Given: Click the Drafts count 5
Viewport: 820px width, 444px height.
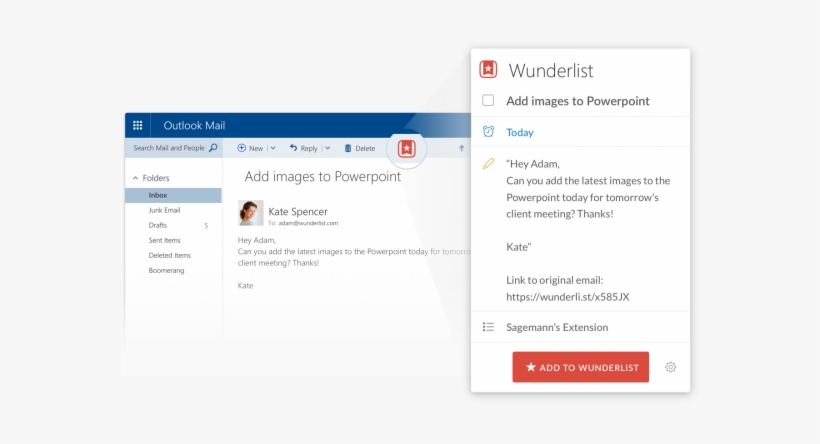Looking at the screenshot, I should tap(206, 226).
